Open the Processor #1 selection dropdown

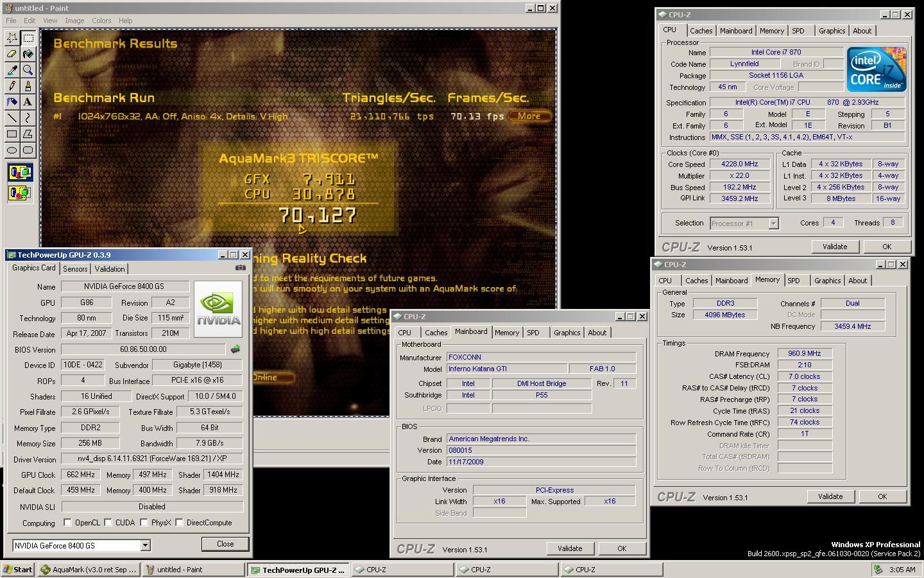pos(773,223)
